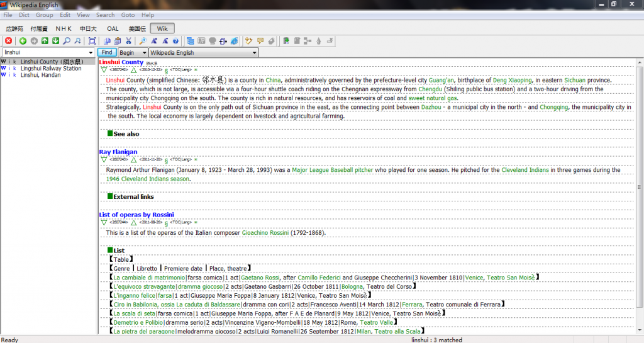Click the gray tag icon
The image size is (644, 343).
pyautogui.click(x=271, y=41)
